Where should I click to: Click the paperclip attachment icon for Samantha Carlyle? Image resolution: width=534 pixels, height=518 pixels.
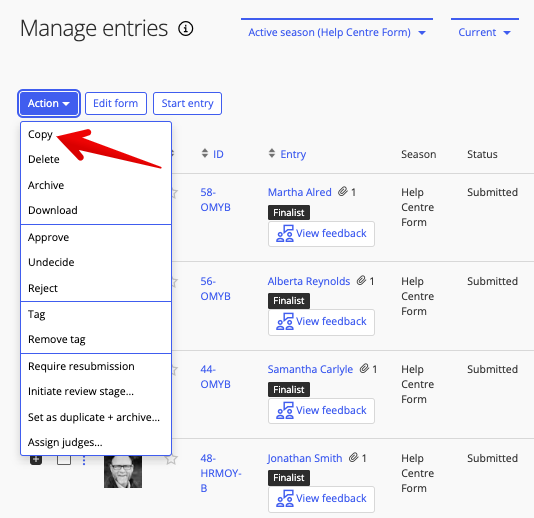[364, 368]
